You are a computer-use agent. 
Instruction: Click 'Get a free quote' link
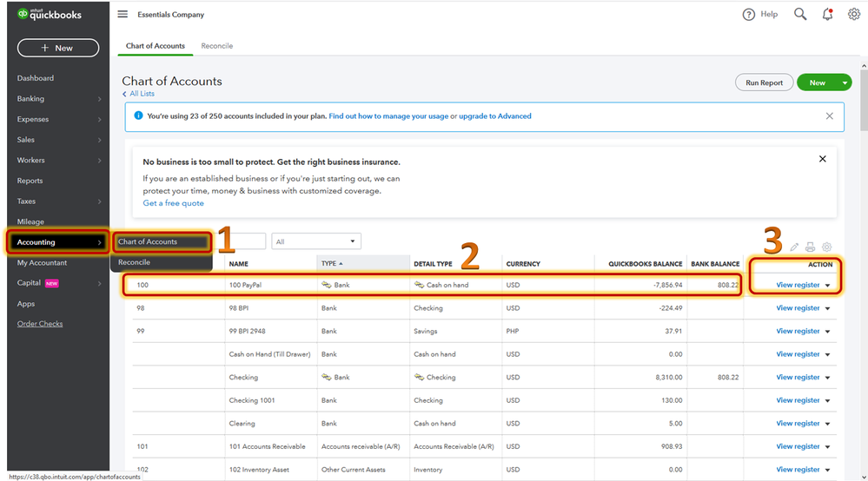(x=173, y=203)
